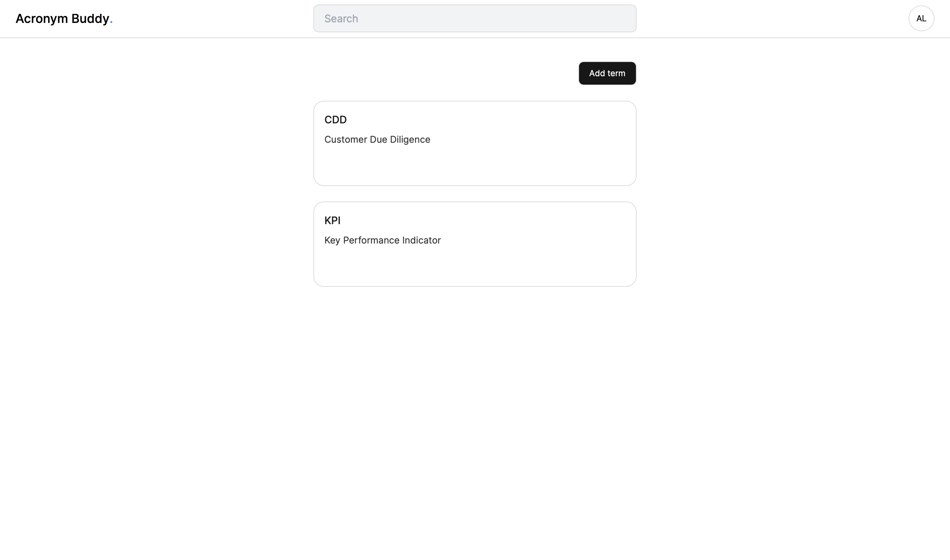
Task: Open the CDD term card
Action: pyautogui.click(x=475, y=143)
